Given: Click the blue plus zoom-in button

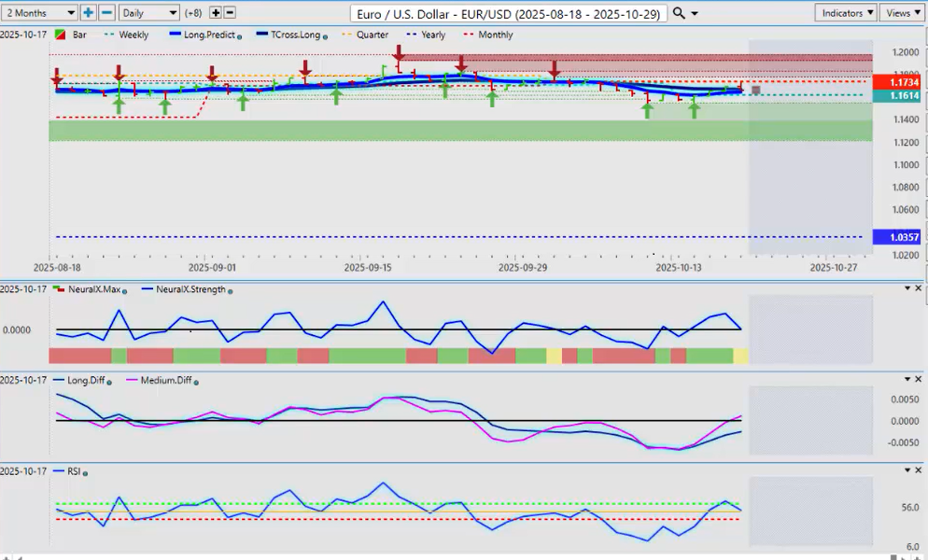Looking at the screenshot, I should click(x=88, y=13).
